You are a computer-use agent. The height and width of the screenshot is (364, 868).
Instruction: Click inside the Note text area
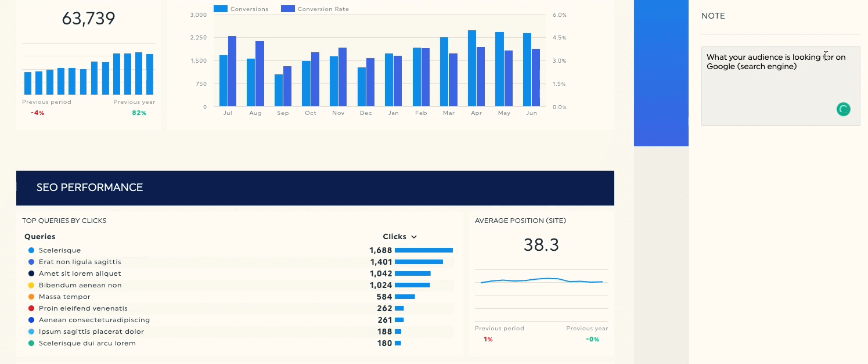point(780,86)
